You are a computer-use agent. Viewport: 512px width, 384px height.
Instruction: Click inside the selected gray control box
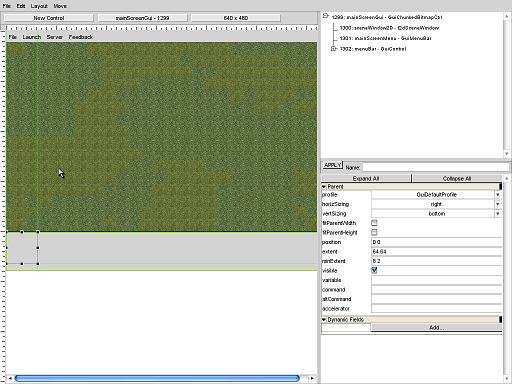click(x=22, y=248)
